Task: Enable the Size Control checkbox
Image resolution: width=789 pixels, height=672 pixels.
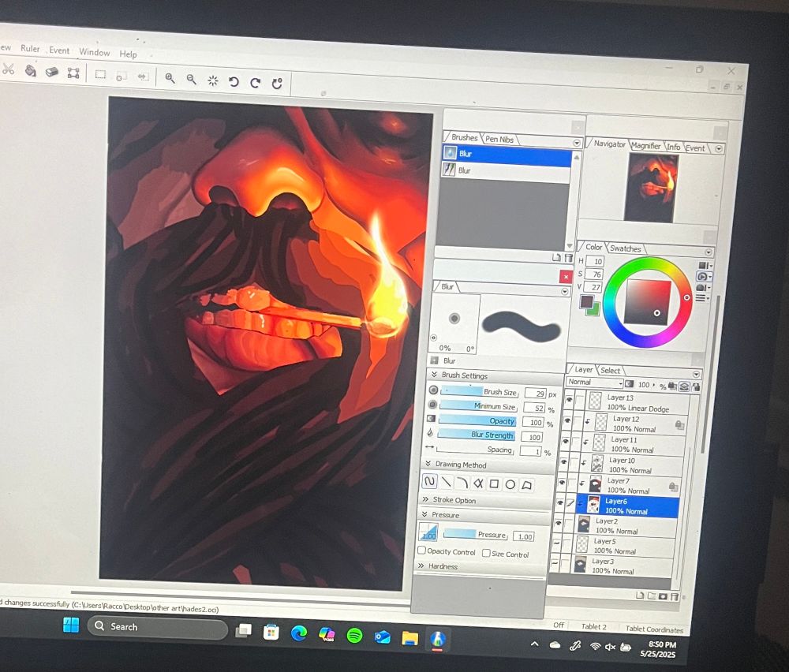Action: coord(486,553)
